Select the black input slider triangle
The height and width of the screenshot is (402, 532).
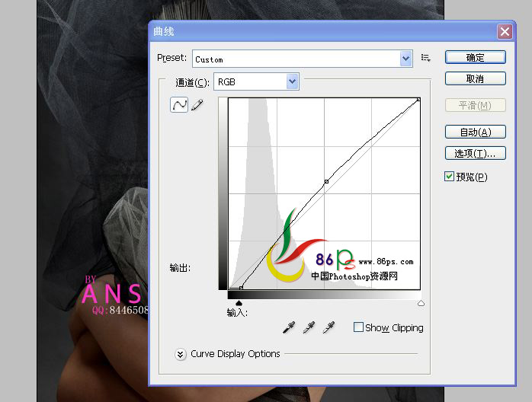click(239, 303)
